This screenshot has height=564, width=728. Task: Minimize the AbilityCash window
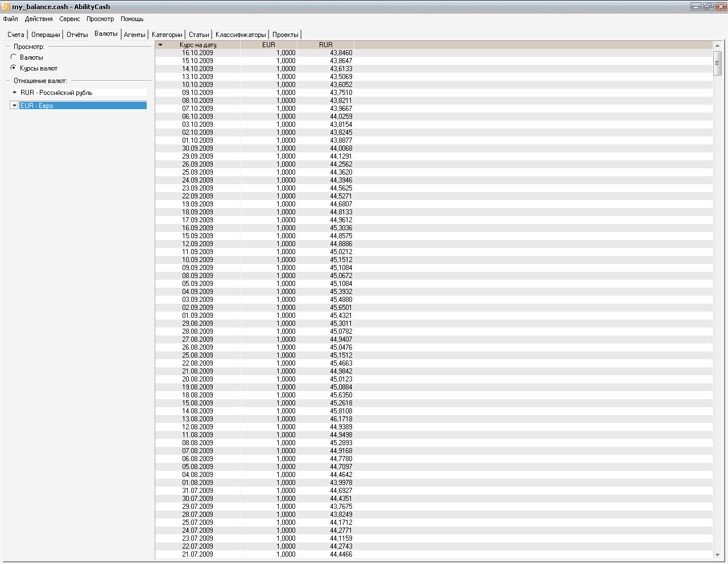coord(696,6)
